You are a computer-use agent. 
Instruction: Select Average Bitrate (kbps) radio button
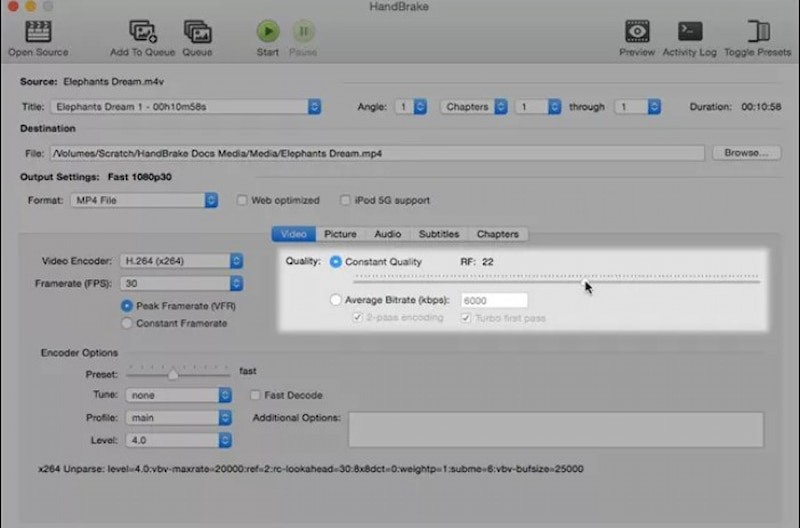point(335,300)
